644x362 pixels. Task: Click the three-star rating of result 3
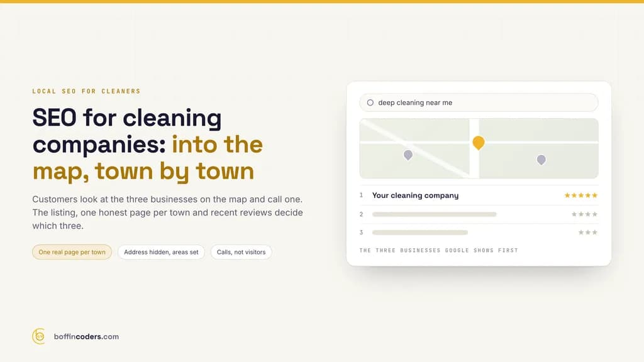pos(588,233)
